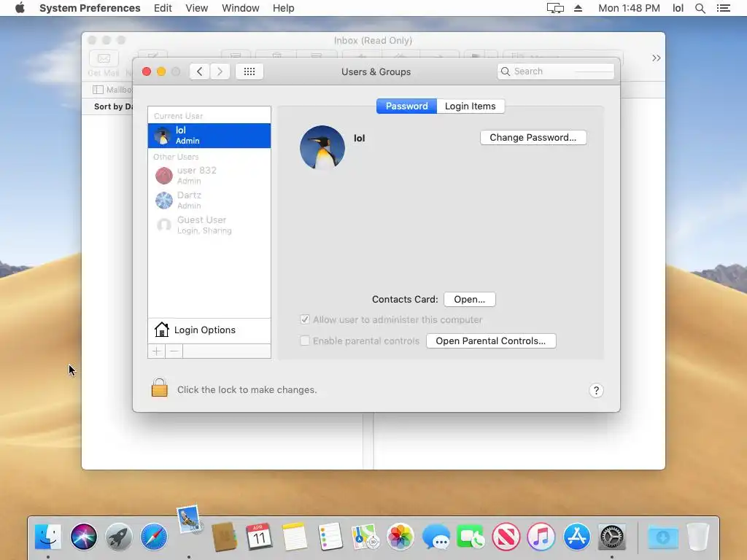Open the Help menu
Screen dimensions: 747x560
click(x=284, y=8)
